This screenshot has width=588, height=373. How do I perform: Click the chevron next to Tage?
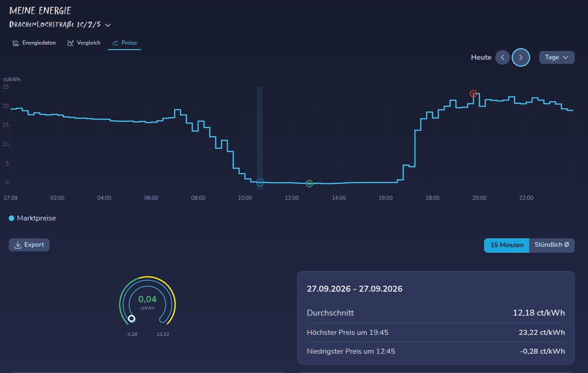coord(565,57)
